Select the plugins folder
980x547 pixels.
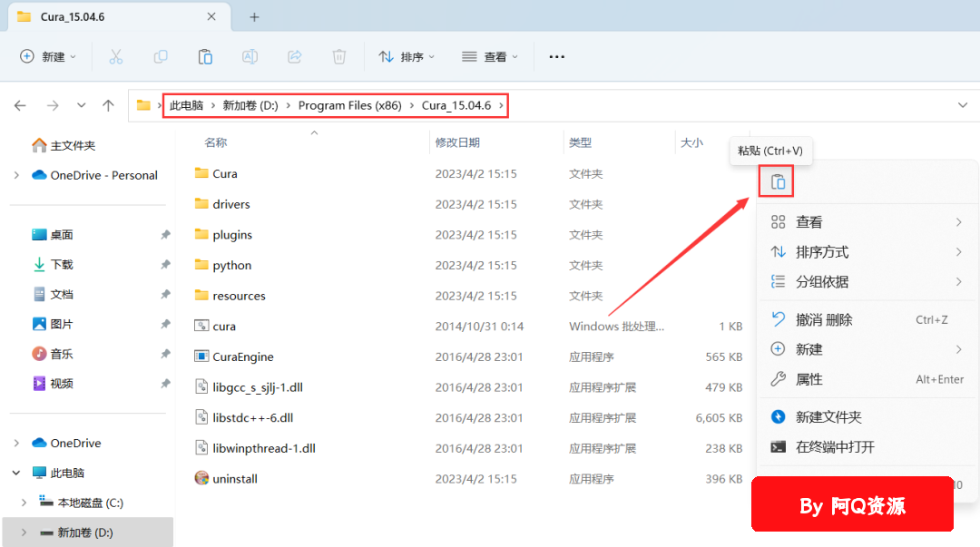coord(223,235)
